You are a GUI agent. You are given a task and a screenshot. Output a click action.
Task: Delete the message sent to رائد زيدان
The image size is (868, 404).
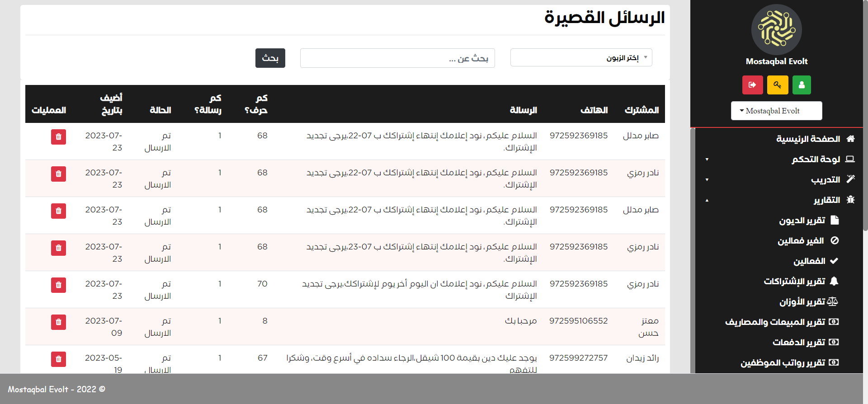click(x=58, y=359)
